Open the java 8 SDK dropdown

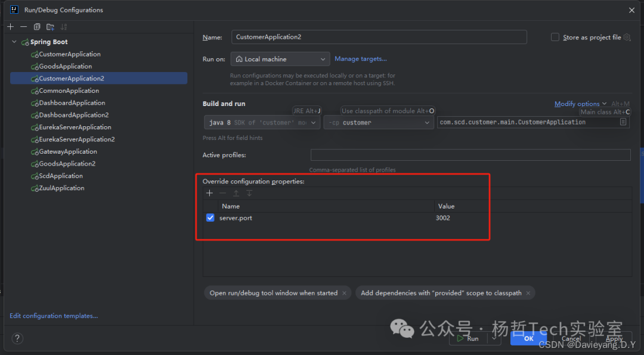coord(262,122)
